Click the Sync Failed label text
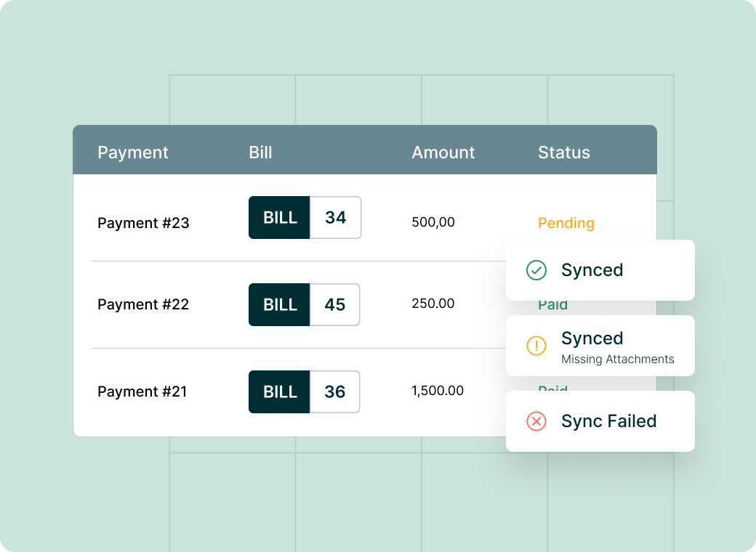 coord(609,421)
